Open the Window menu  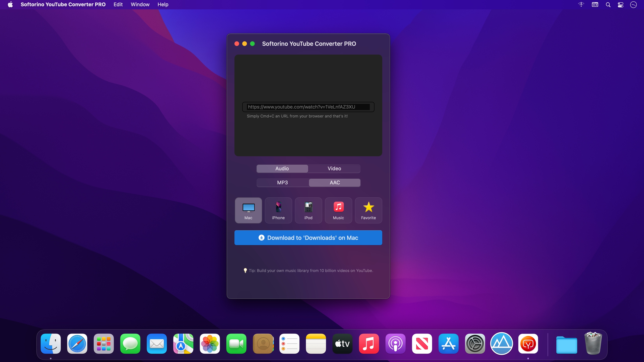tap(140, 4)
